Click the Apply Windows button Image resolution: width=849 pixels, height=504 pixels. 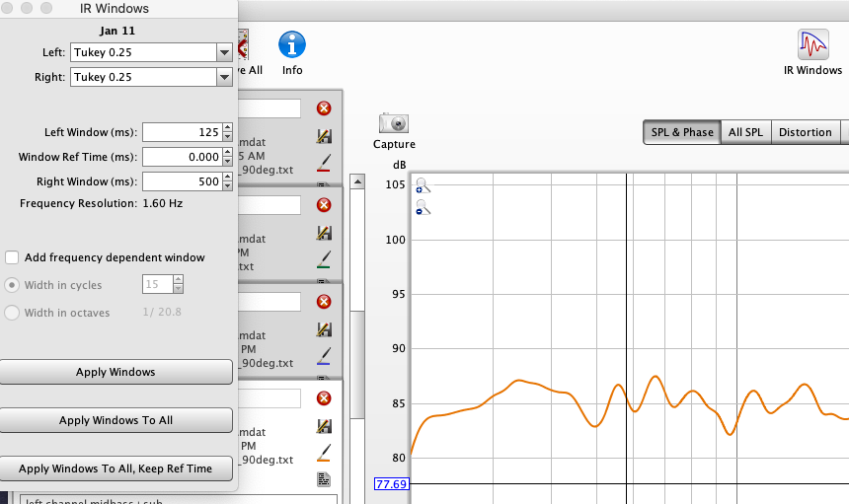(x=116, y=372)
